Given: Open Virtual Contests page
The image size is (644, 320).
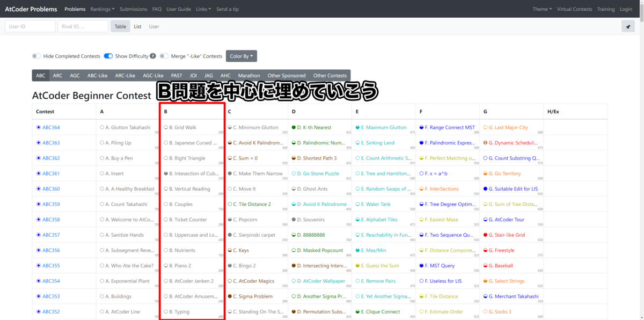Looking at the screenshot, I should pyautogui.click(x=575, y=9).
